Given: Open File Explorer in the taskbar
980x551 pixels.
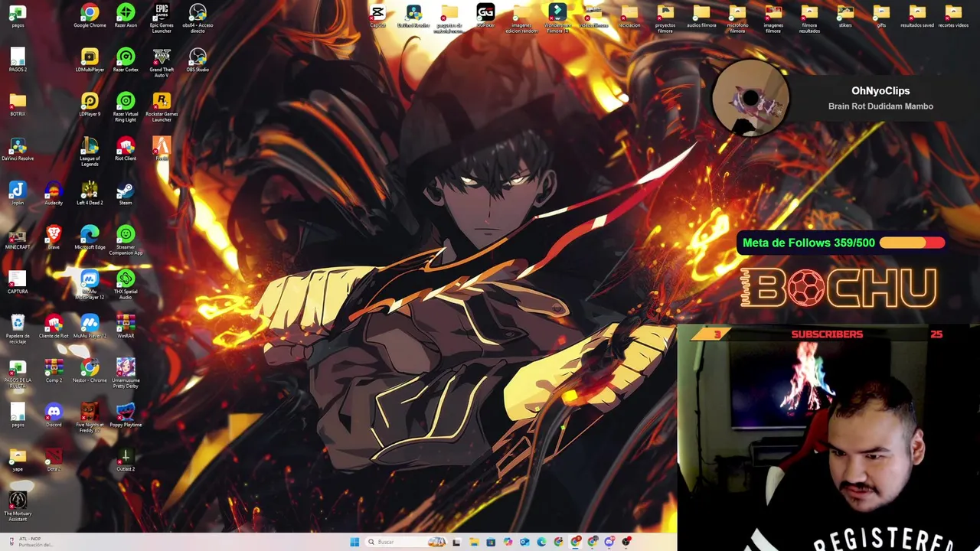Looking at the screenshot, I should (x=474, y=542).
